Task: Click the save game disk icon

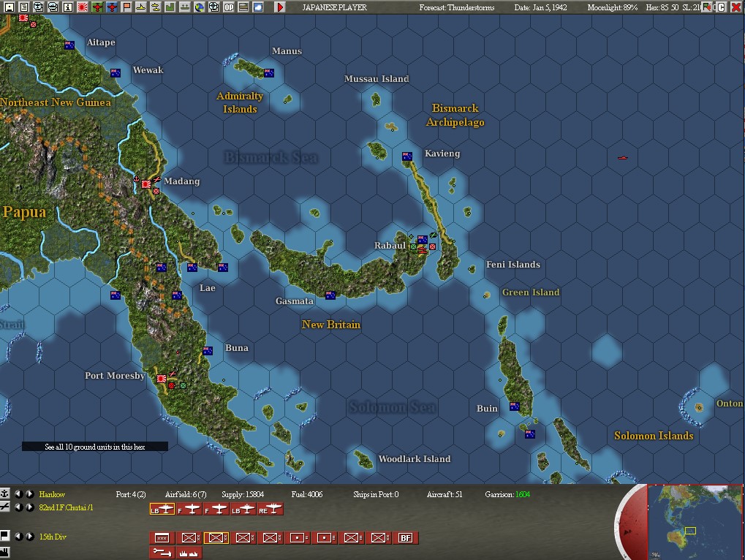Action: pyautogui.click(x=9, y=7)
